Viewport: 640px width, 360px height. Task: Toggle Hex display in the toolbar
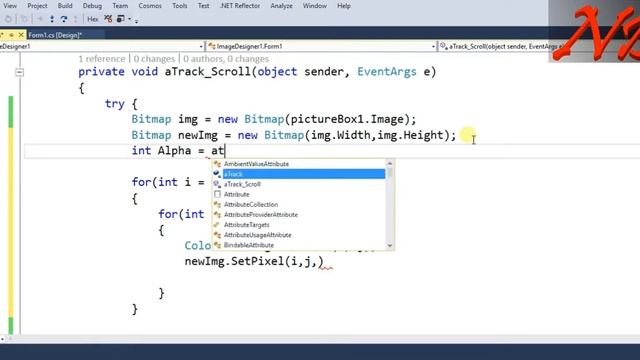coord(93,19)
